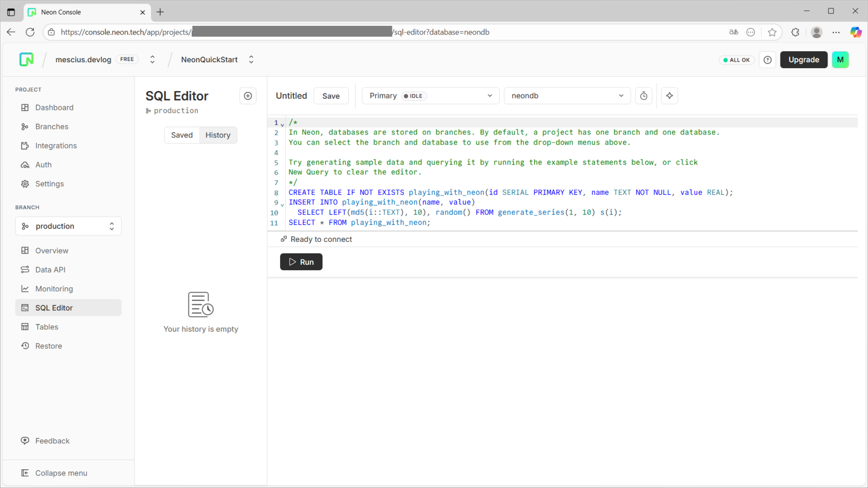This screenshot has height=488, width=868.
Task: Switch to the History tab
Action: point(218,135)
